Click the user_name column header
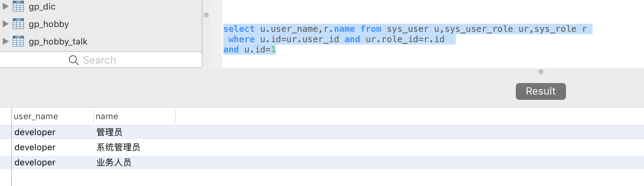Screen dimensions: 644x186 36,116
